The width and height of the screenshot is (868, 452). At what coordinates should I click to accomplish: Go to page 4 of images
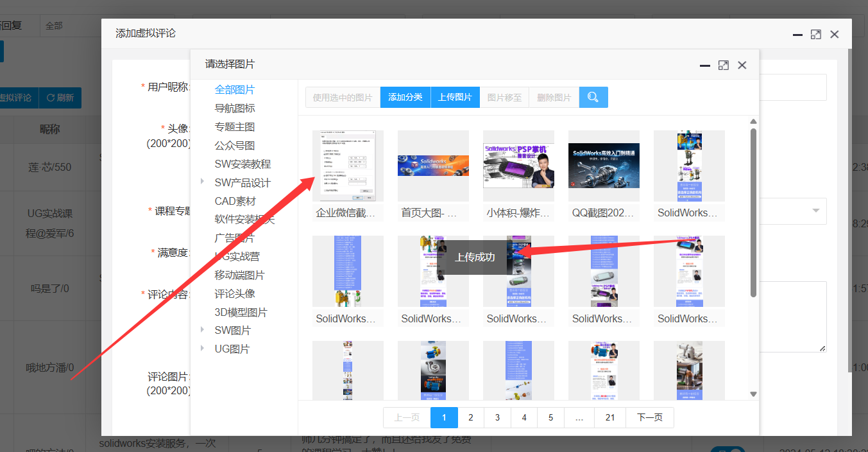pos(524,417)
